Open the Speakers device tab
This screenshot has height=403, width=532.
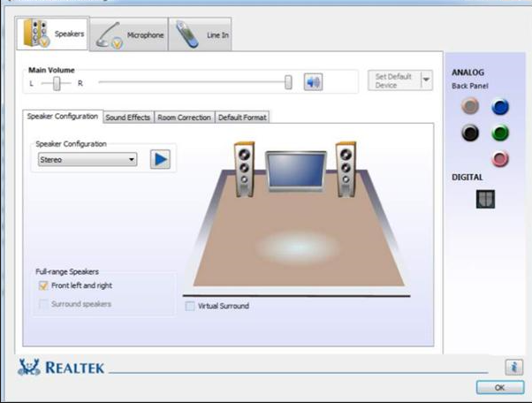click(53, 34)
